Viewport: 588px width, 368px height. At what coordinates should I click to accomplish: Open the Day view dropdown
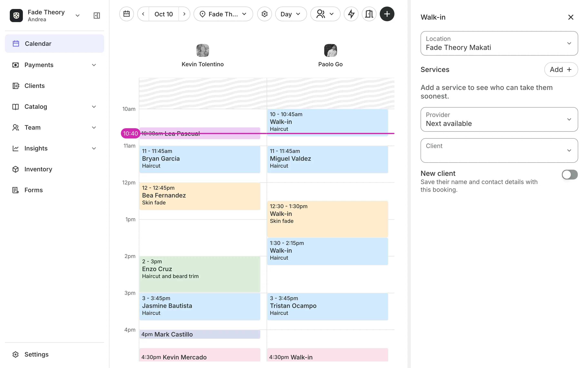coord(291,14)
